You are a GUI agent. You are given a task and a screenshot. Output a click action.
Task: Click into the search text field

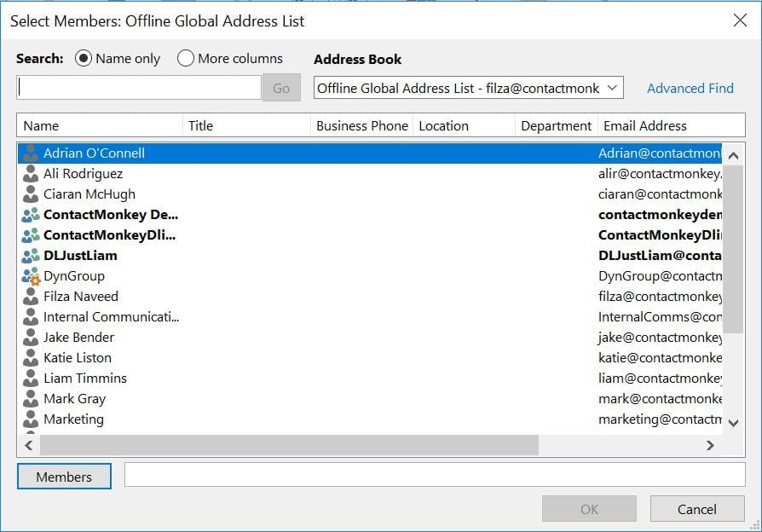tap(139, 88)
